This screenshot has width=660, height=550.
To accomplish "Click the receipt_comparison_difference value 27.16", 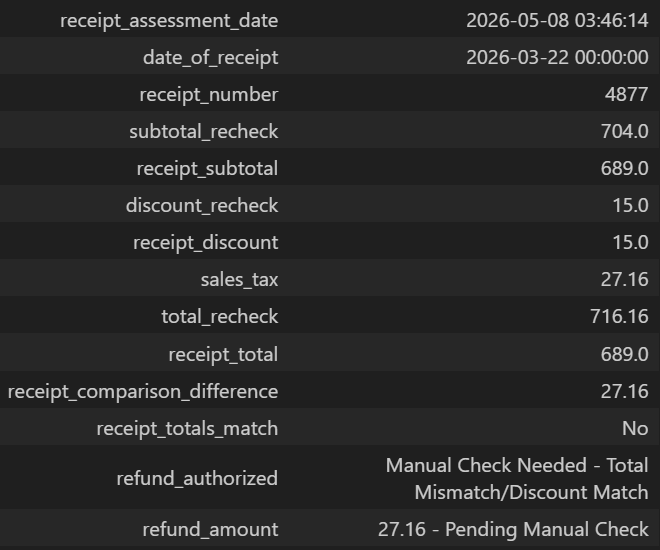I will coord(624,392).
